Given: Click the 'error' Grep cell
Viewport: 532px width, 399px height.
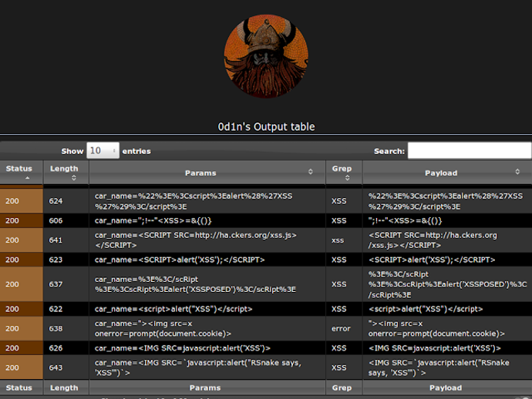Looking at the screenshot, I should tap(344, 328).
